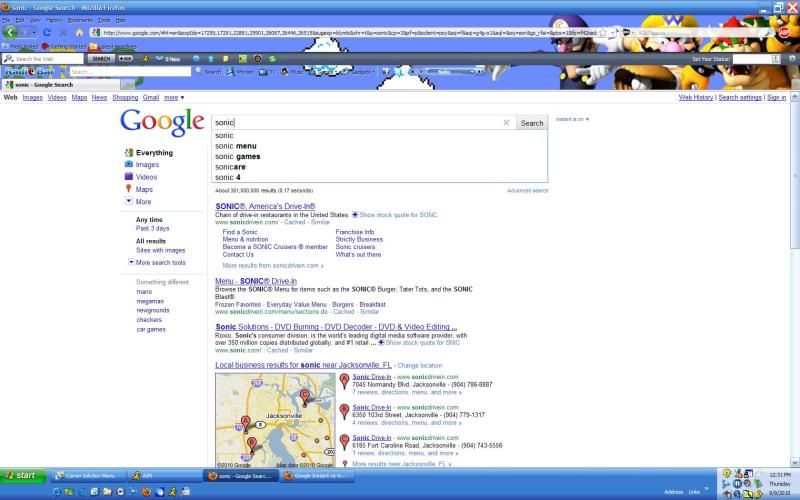This screenshot has height=500, width=800.
Task: Select map marker B for 103rd Street
Action: (x=252, y=443)
